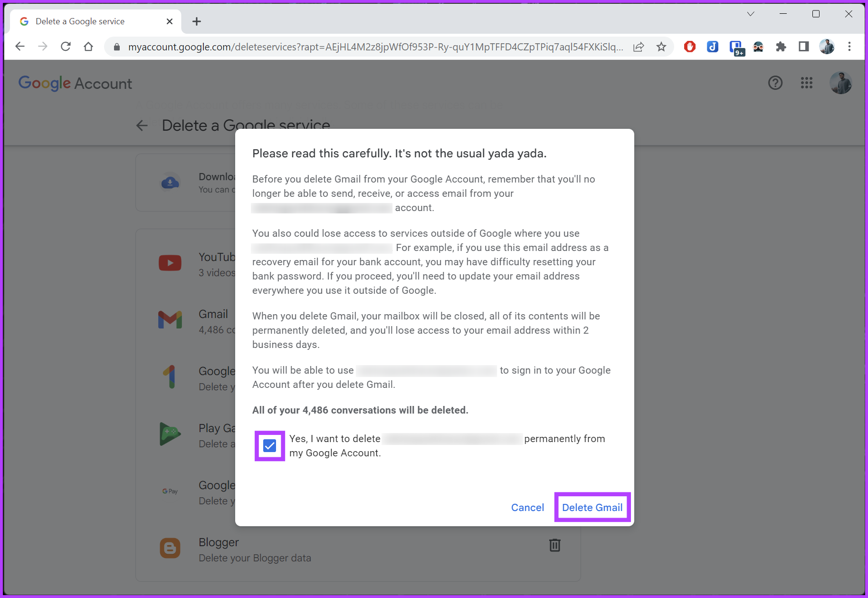Click 'Delete your Blogger data' text
Image resolution: width=868 pixels, height=598 pixels.
[255, 558]
